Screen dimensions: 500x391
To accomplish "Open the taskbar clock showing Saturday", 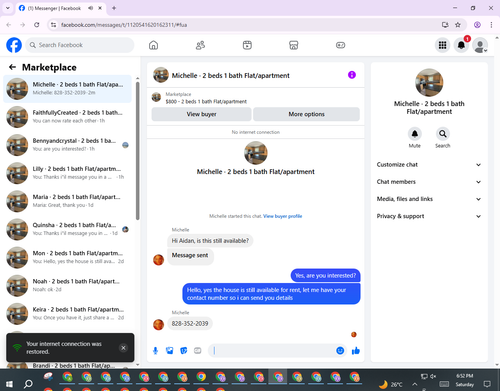I will pyautogui.click(x=465, y=380).
